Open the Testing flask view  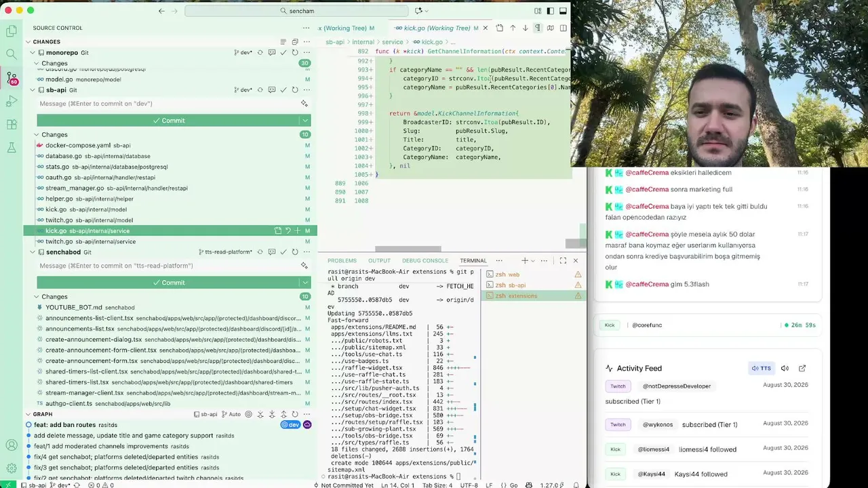coord(12,148)
